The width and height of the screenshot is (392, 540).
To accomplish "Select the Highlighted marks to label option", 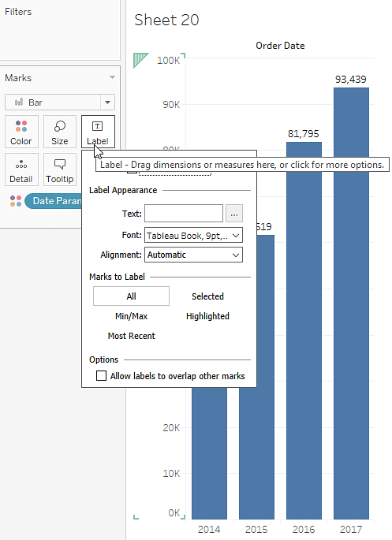I will point(207,316).
